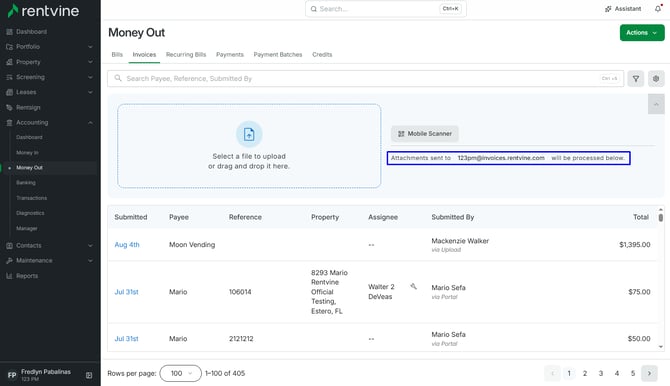The height and width of the screenshot is (386, 670).
Task: Expand the Portfolio menu chevron
Action: click(x=90, y=47)
